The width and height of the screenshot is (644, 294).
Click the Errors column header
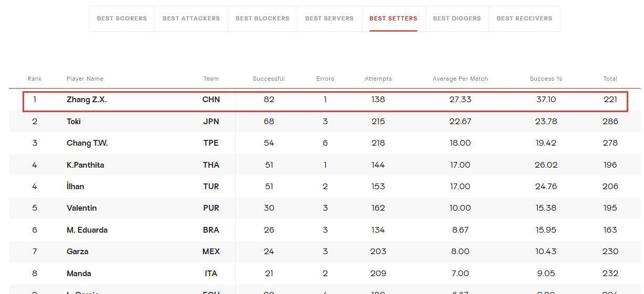[x=325, y=79]
